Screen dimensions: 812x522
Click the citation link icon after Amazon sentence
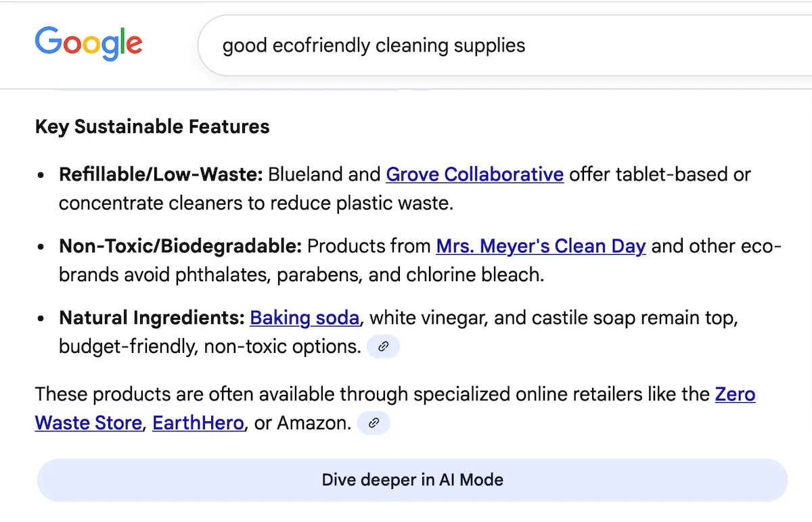pyautogui.click(x=374, y=423)
